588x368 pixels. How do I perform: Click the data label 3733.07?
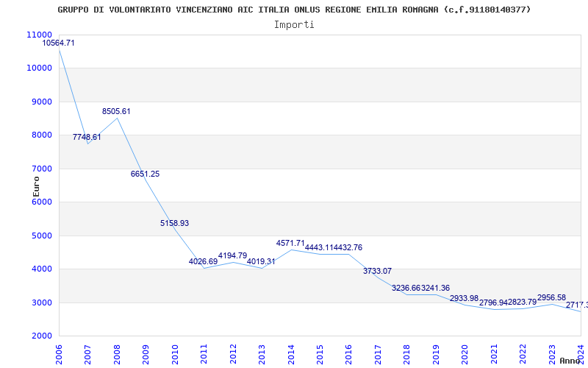click(377, 271)
